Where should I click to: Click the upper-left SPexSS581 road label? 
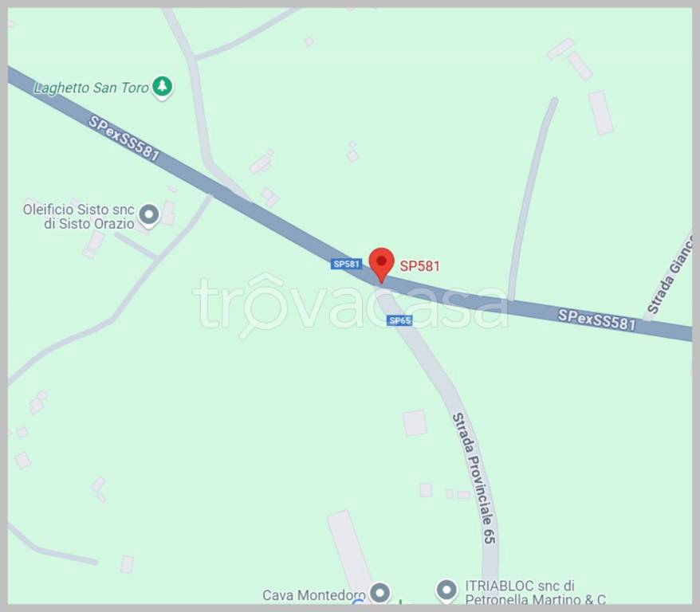pos(124,139)
